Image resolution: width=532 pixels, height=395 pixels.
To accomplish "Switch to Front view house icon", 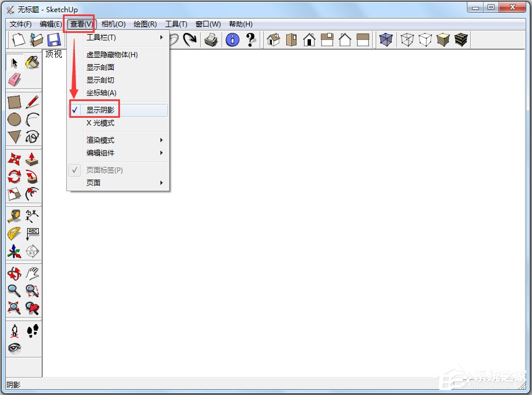I will 309,40.
